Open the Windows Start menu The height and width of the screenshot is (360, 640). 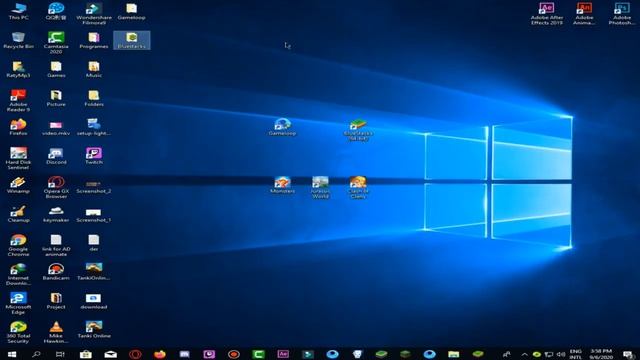(12, 354)
